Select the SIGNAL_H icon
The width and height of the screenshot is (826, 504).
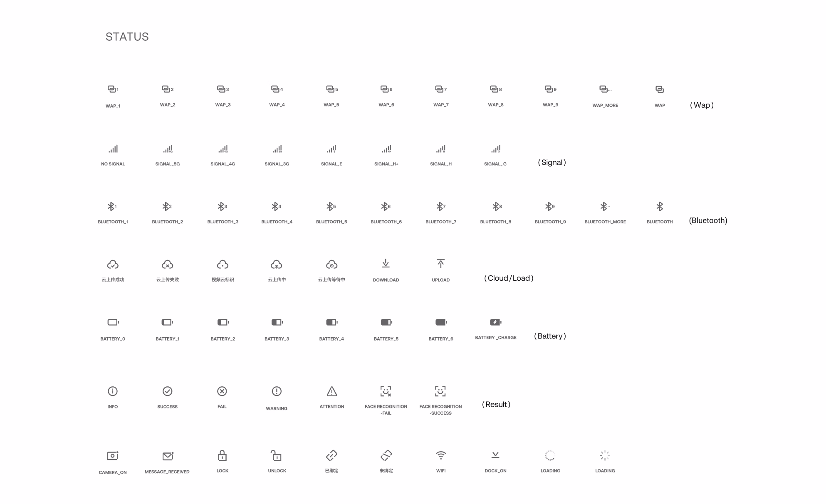click(441, 148)
